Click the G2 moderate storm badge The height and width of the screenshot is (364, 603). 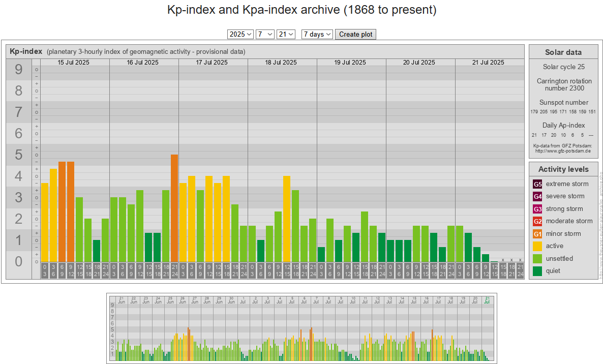(x=537, y=221)
